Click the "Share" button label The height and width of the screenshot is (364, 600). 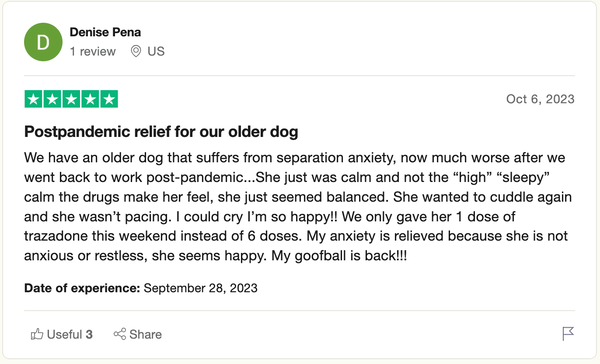pos(145,335)
